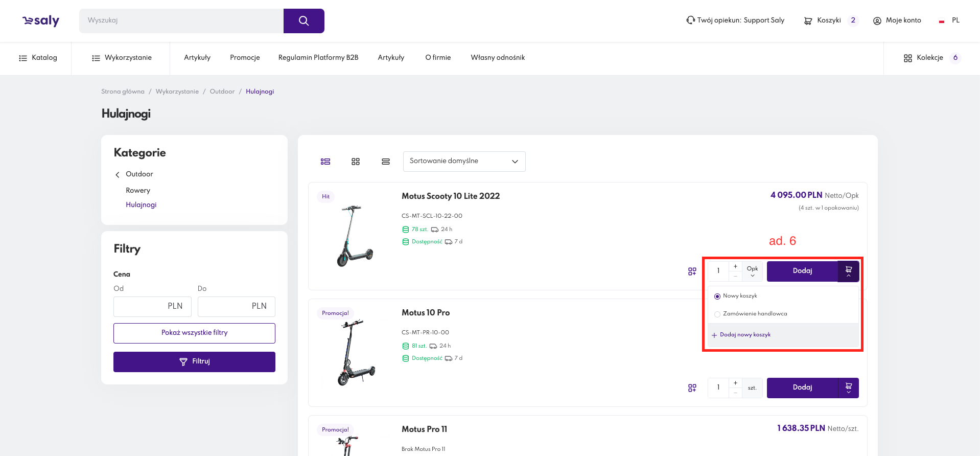This screenshot has width=980, height=456.
Task: Expand cart chooser on Motus 10 Pro
Action: pyautogui.click(x=848, y=388)
